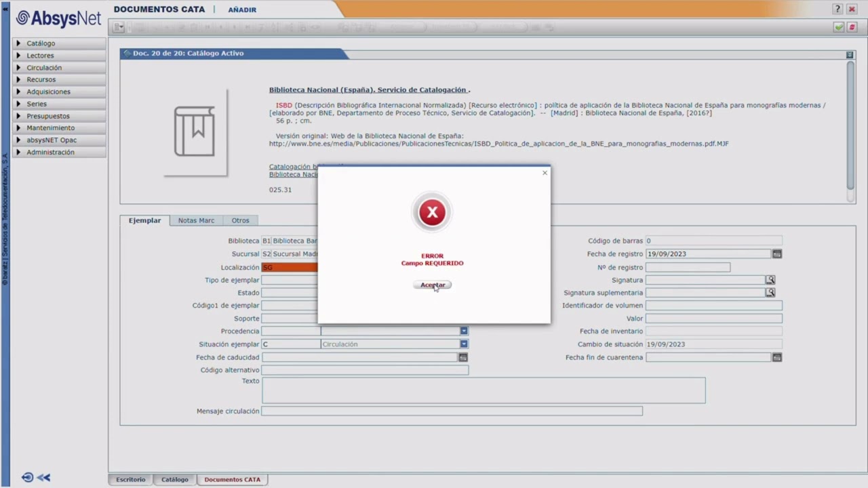Switch to the Notas Marc tab
Screen dimensions: 868x488
click(196, 220)
